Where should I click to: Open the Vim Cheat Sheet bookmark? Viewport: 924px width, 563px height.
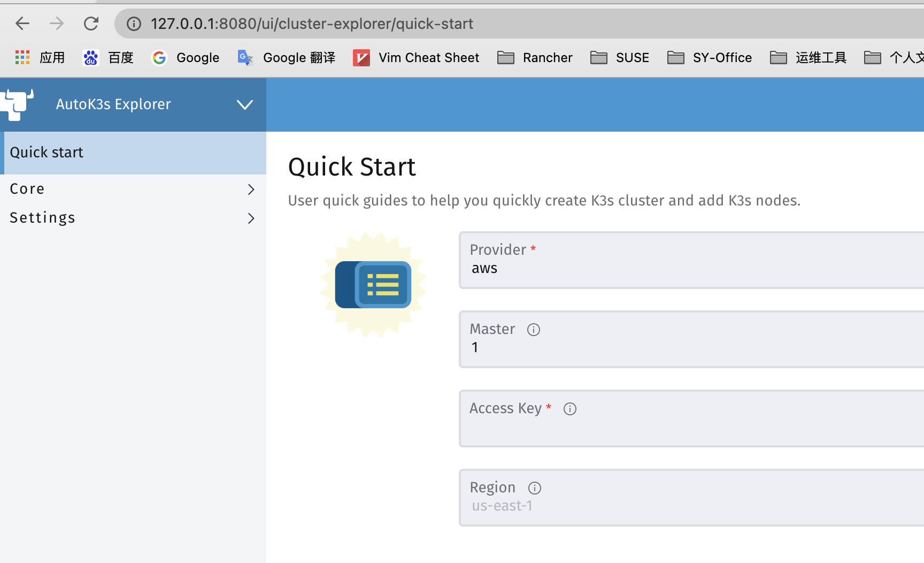click(417, 57)
